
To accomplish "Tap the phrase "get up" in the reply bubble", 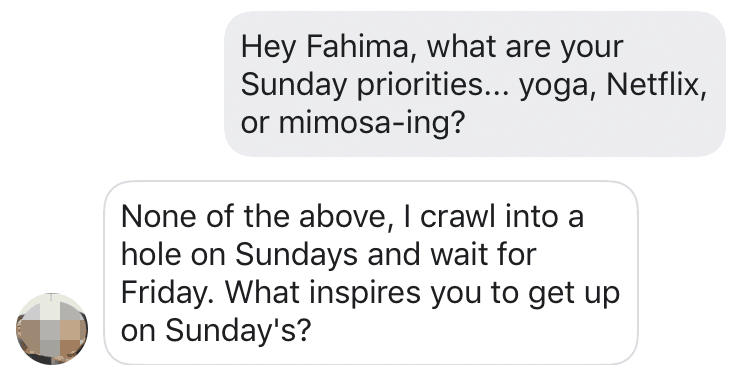I will [574, 294].
